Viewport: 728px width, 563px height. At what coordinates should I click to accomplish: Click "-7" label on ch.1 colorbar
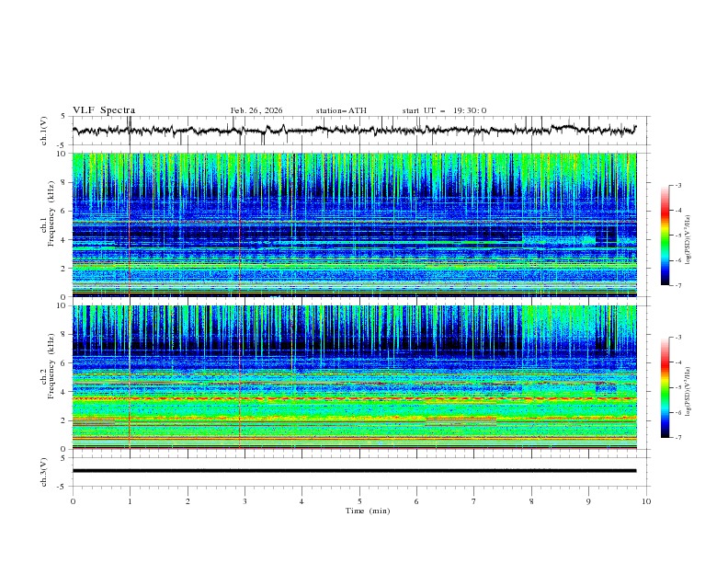coord(678,285)
